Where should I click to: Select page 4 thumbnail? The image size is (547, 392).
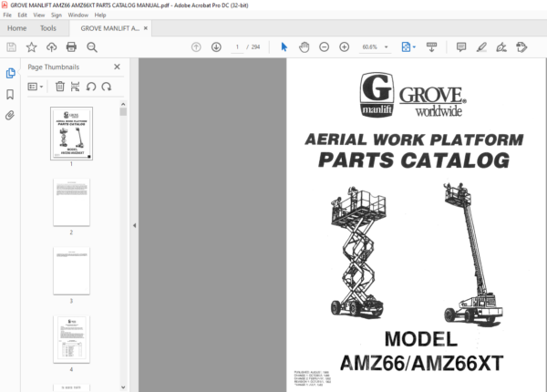71,340
